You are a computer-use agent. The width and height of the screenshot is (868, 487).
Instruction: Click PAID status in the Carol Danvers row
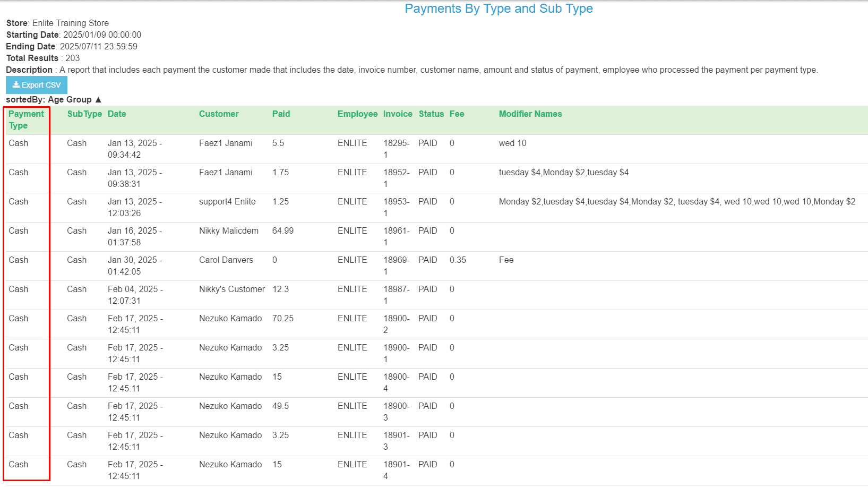coord(428,260)
